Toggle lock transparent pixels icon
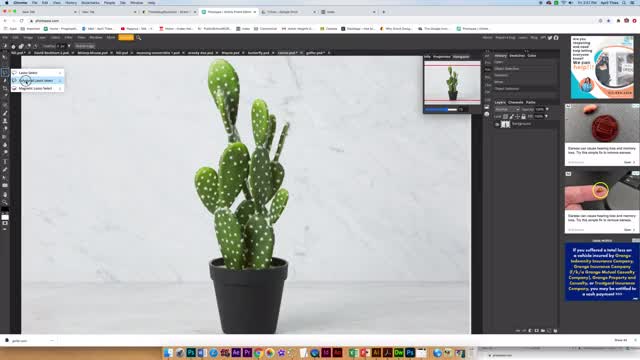The width and height of the screenshot is (640, 360). coord(505,116)
